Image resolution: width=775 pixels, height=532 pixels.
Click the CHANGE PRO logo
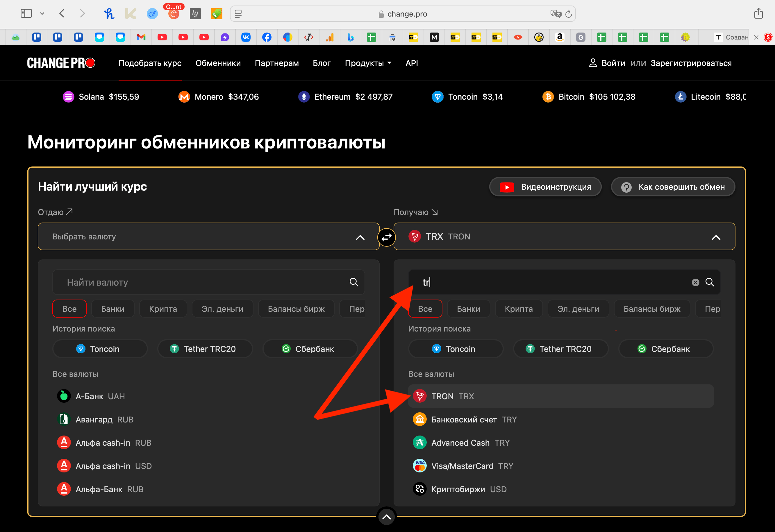coord(61,63)
